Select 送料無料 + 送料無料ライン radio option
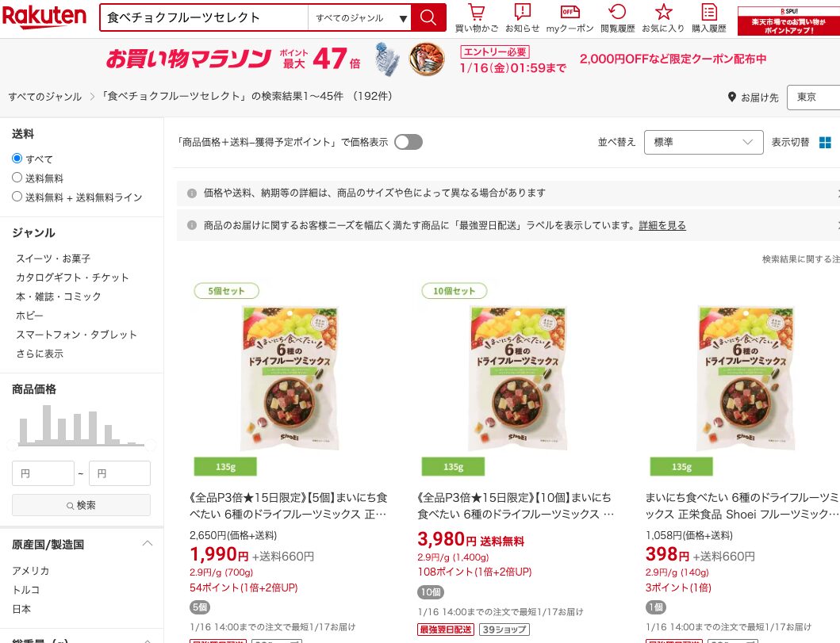Screen dimensions: 840x643 [x=17, y=197]
